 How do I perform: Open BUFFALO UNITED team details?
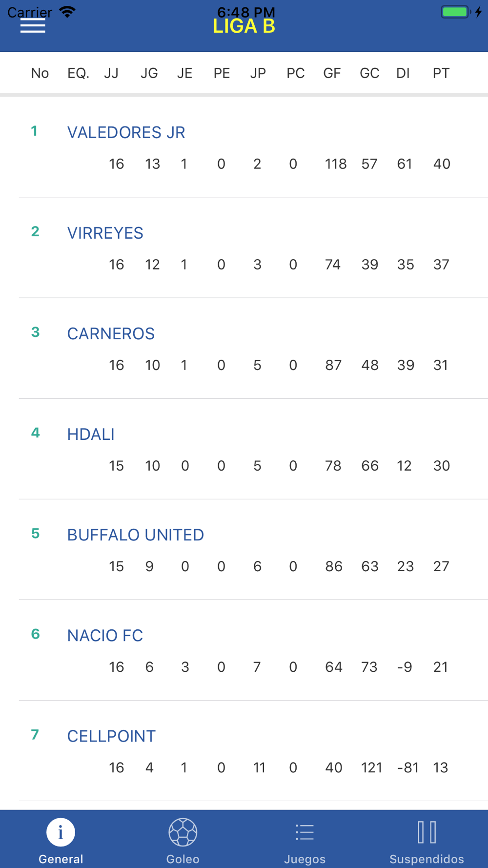(x=135, y=535)
